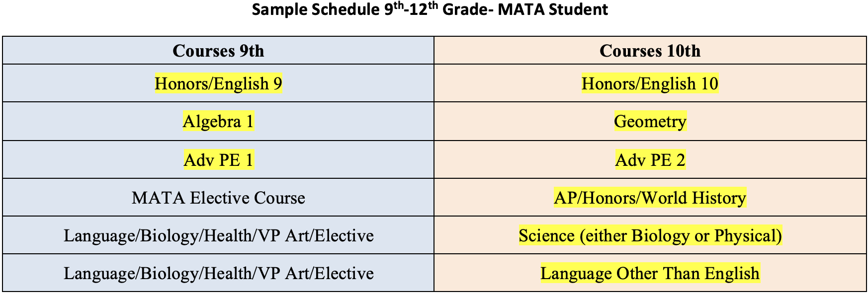Click bottom Language/Biology/Health/VP Art/Elective cell
This screenshot has height=294, width=868.
pos(218,273)
